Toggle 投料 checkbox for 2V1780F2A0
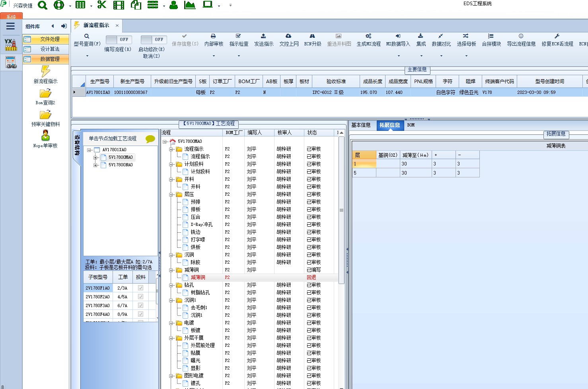 [140, 297]
